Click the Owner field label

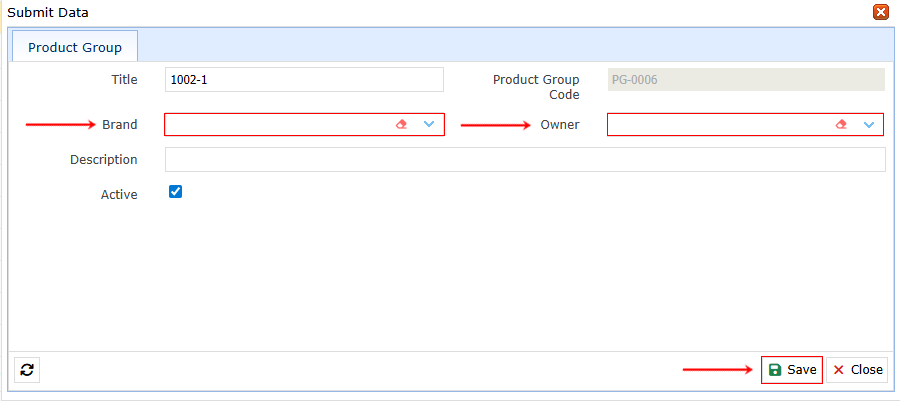560,125
